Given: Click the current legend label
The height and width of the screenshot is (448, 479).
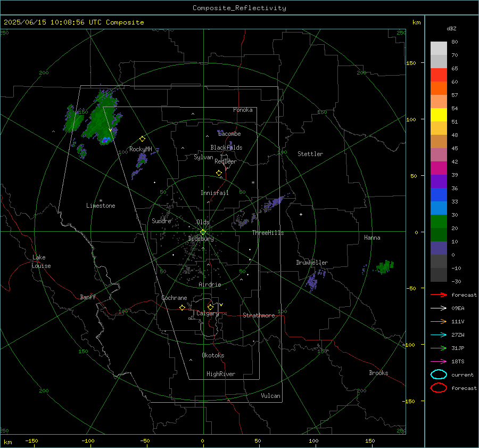Looking at the screenshot, I should [x=463, y=374].
